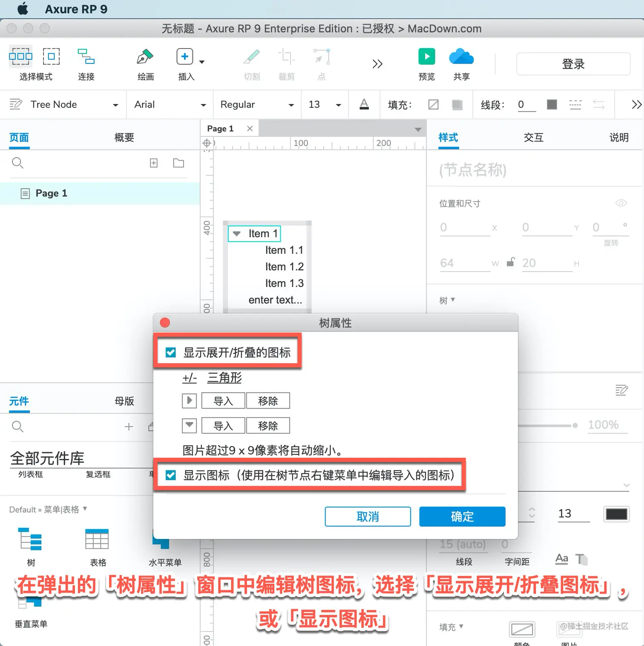Add a new folder in Pages panel
This screenshot has width=644, height=646.
tap(178, 163)
